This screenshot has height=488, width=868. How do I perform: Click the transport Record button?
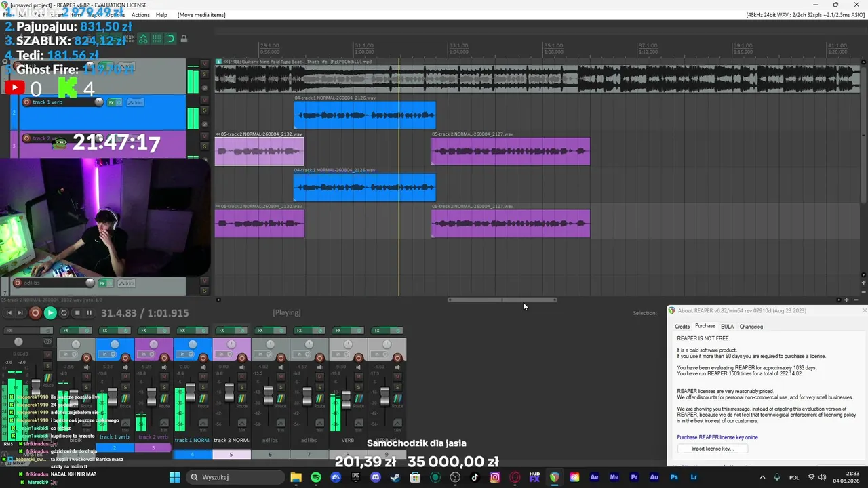[x=36, y=313]
